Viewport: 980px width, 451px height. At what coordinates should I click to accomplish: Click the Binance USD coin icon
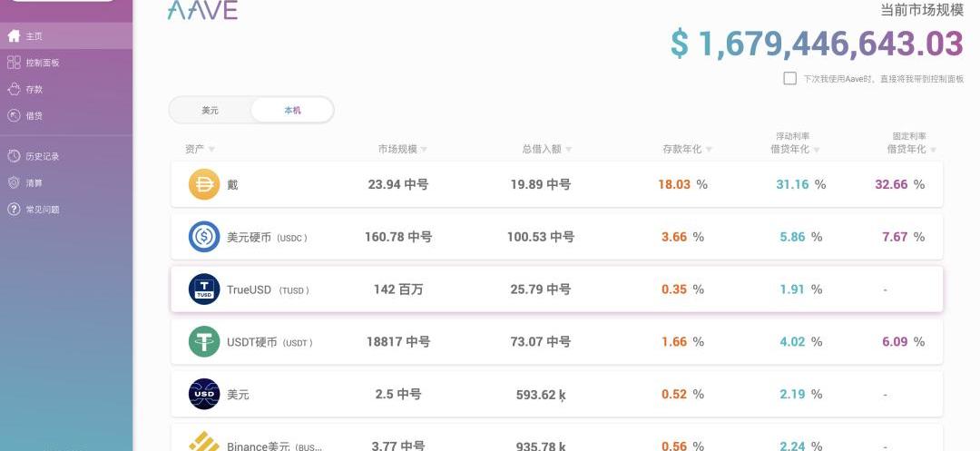click(x=204, y=443)
